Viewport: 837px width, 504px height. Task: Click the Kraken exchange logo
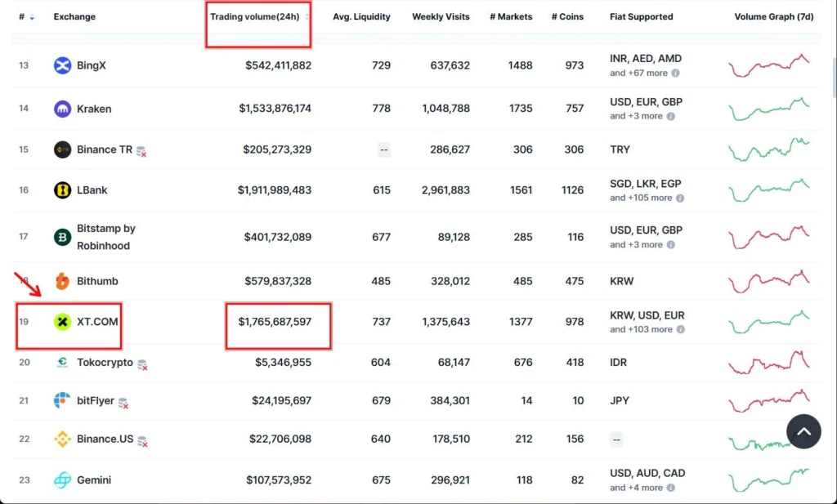point(62,109)
